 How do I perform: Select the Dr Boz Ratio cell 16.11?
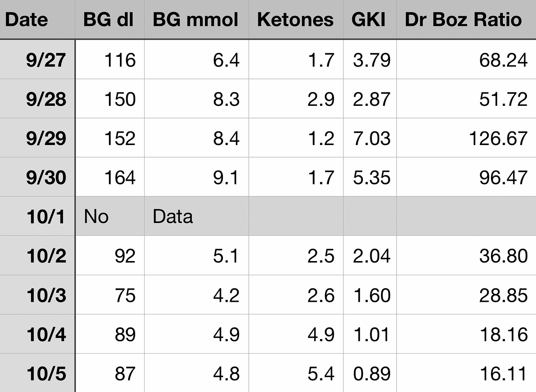pos(466,373)
